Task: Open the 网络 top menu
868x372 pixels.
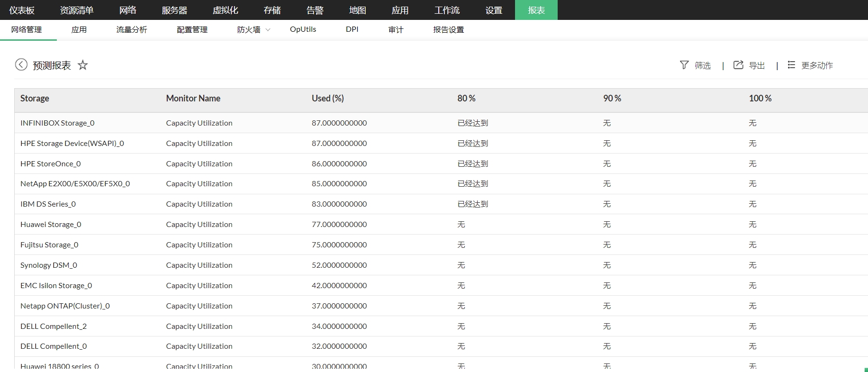Action: pyautogui.click(x=128, y=10)
